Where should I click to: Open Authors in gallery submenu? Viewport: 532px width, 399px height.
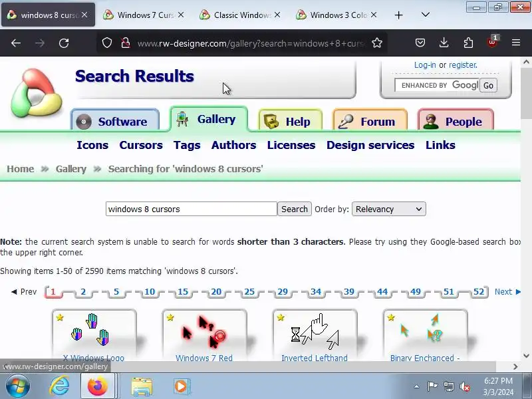pyautogui.click(x=233, y=145)
